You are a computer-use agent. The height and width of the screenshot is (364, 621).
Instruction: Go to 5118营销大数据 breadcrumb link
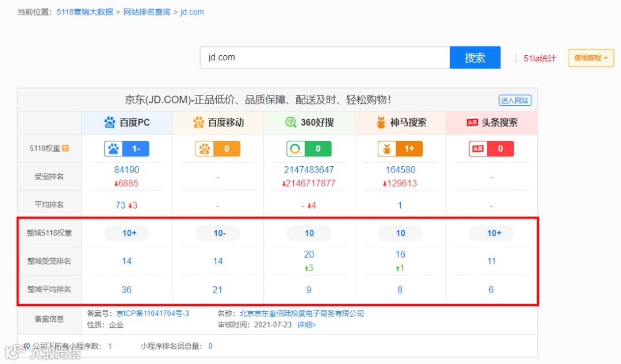(x=85, y=12)
